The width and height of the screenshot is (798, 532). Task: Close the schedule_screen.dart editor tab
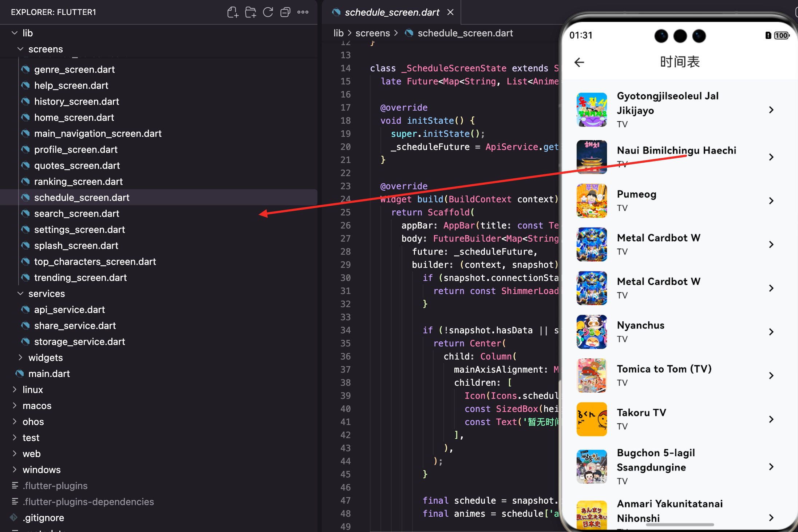click(x=450, y=12)
